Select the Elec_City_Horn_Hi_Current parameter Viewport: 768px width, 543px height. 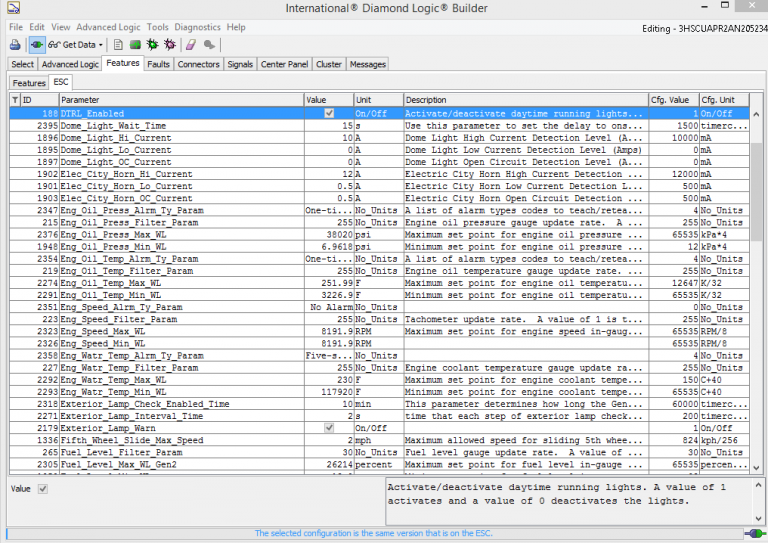coord(126,174)
